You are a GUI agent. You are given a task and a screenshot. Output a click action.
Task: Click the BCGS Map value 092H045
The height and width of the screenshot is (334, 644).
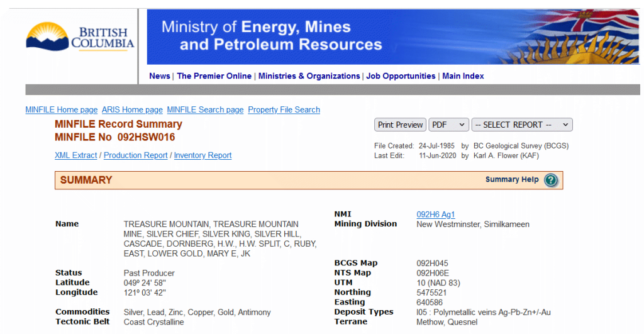432,264
